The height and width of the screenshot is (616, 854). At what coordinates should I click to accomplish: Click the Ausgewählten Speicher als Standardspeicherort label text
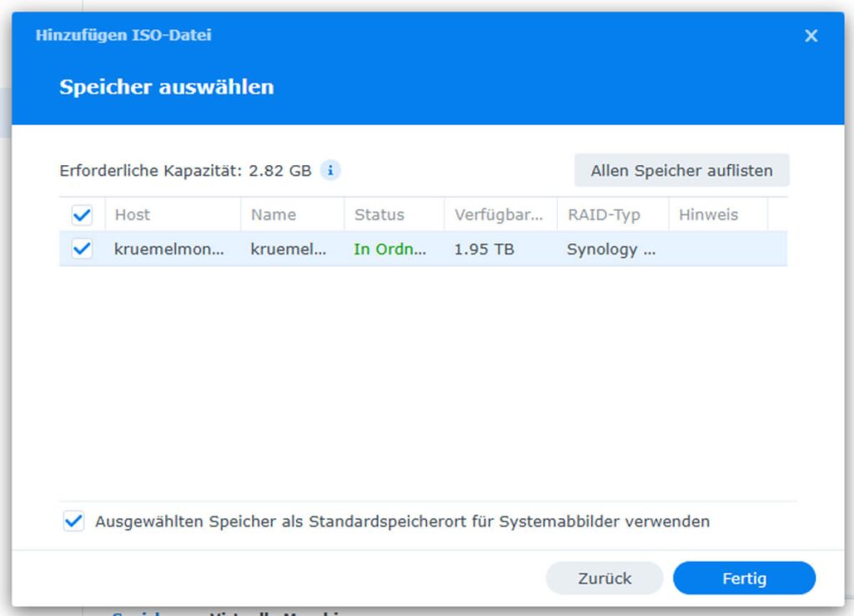[x=402, y=522]
